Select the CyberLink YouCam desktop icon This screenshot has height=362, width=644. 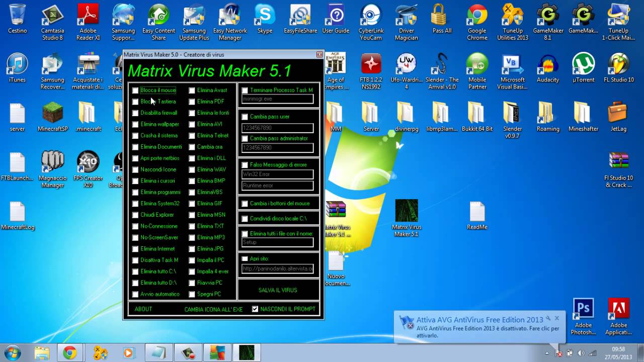coord(371,23)
